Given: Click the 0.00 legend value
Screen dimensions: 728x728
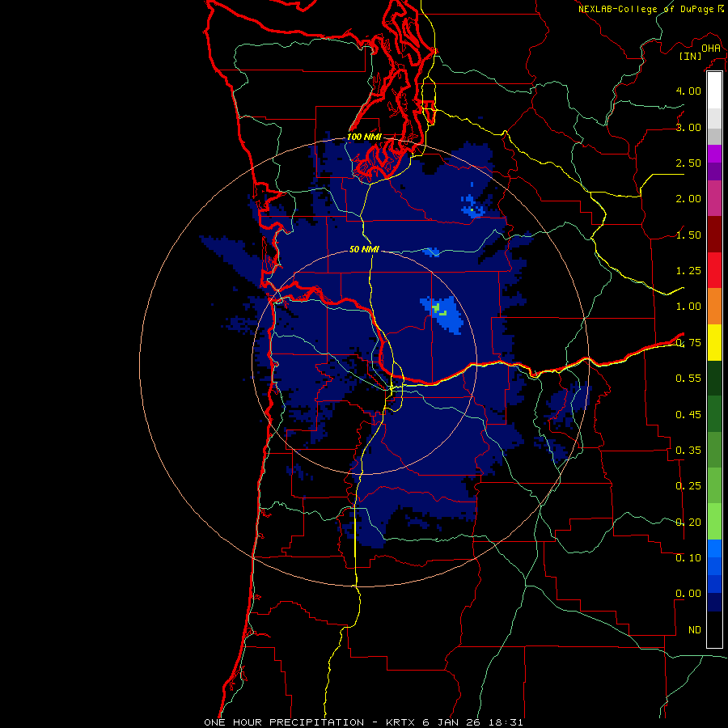Looking at the screenshot, I should [x=688, y=594].
